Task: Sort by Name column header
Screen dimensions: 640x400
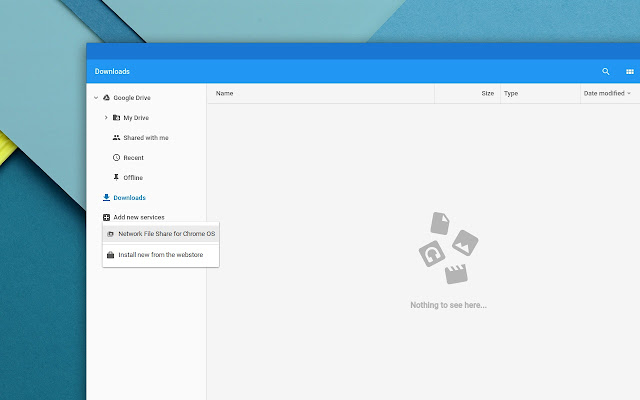Action: [224, 93]
